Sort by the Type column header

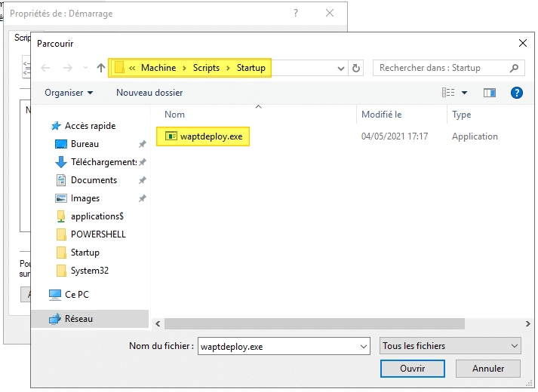coord(462,115)
